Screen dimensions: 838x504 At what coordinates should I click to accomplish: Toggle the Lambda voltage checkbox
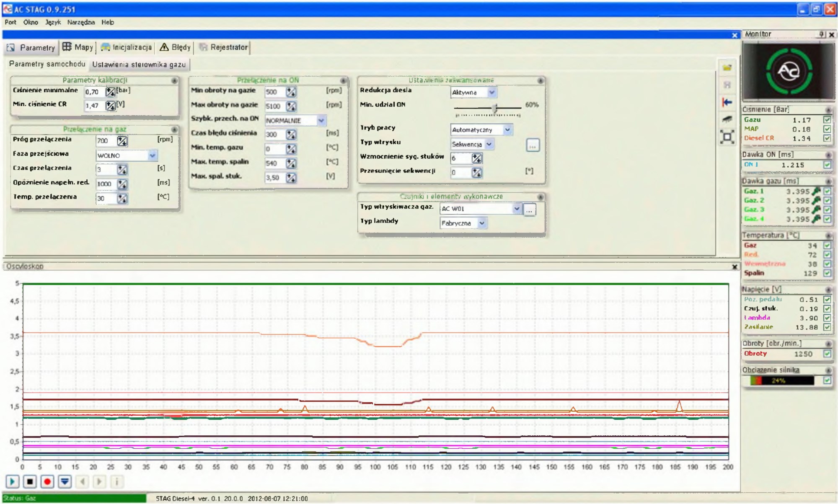827,318
